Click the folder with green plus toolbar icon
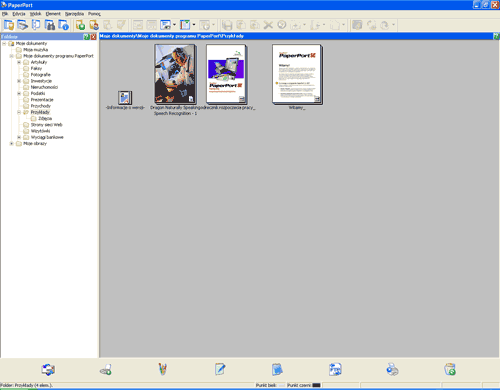Viewport: 500px width, 390px height. [80, 25]
